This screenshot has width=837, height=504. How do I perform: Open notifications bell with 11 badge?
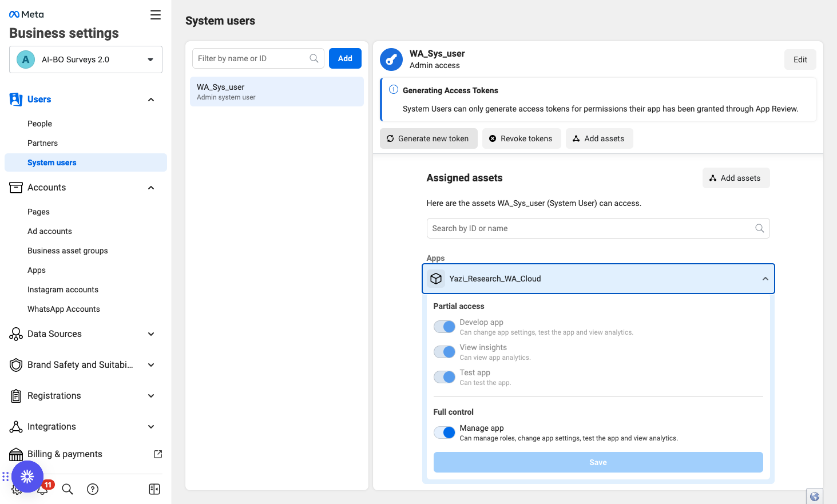pyautogui.click(x=43, y=489)
